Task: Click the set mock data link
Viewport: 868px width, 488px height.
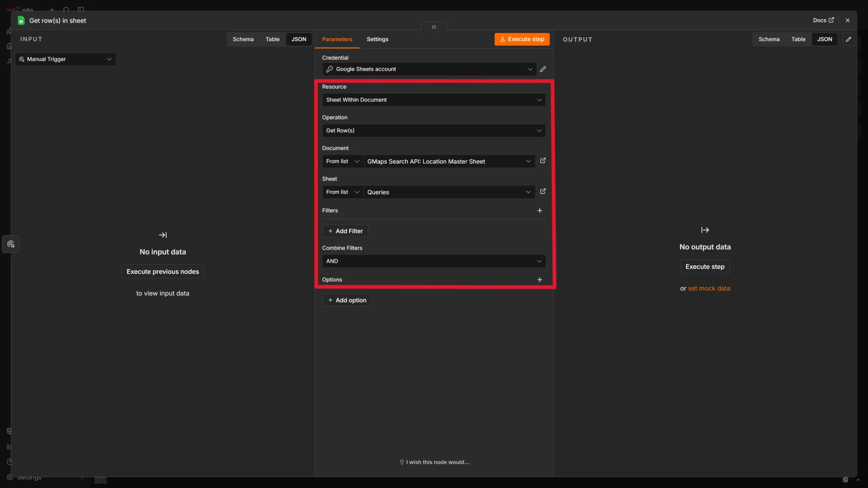Action: tap(709, 288)
